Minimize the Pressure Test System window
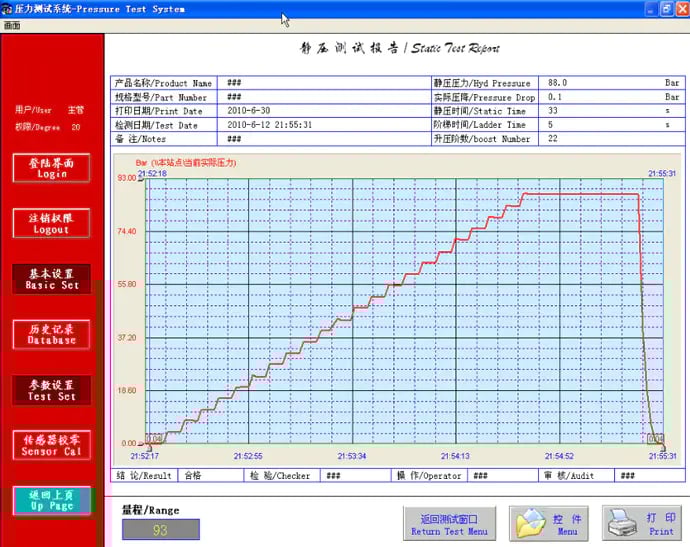Screen dimensions: 690x547 pos(651,9)
